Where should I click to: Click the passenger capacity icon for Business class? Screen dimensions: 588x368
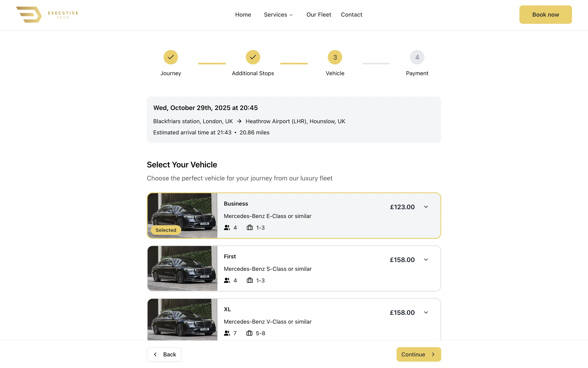227,227
